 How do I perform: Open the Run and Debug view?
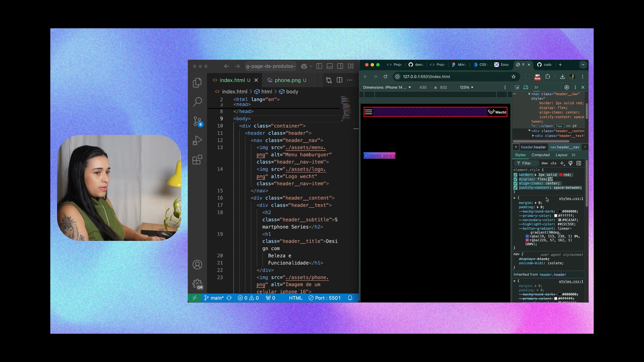click(x=197, y=140)
